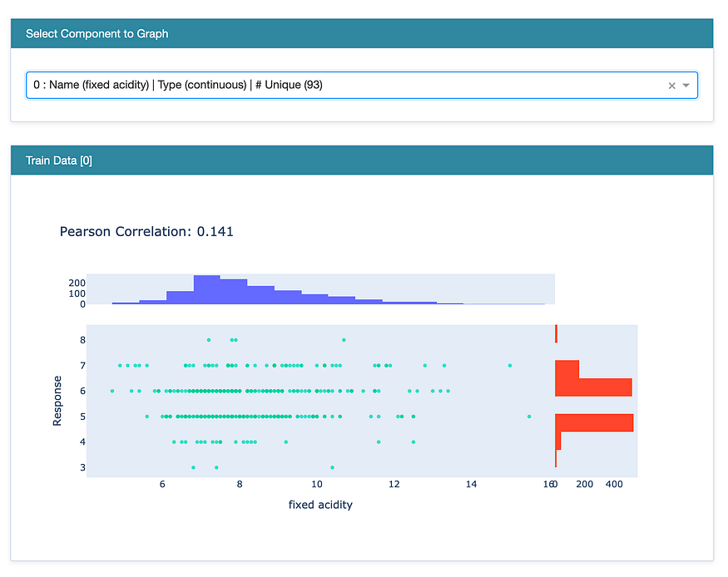Clear the selected component with the X icon
Image resolution: width=728 pixels, height=577 pixels.
(671, 86)
